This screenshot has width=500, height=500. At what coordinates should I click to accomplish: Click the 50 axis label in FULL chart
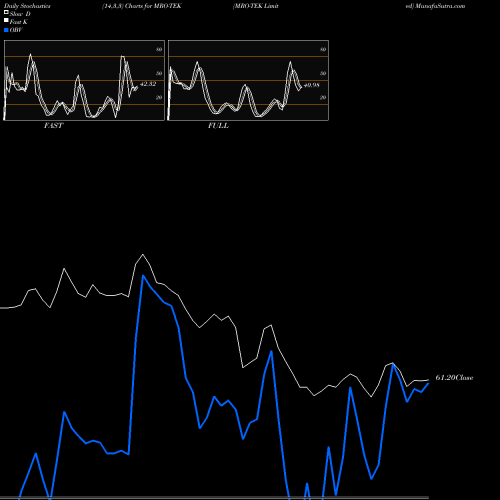coord(323,73)
